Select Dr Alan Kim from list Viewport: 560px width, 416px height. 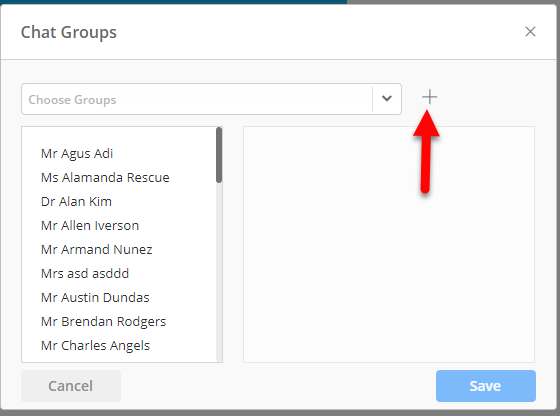(x=76, y=201)
